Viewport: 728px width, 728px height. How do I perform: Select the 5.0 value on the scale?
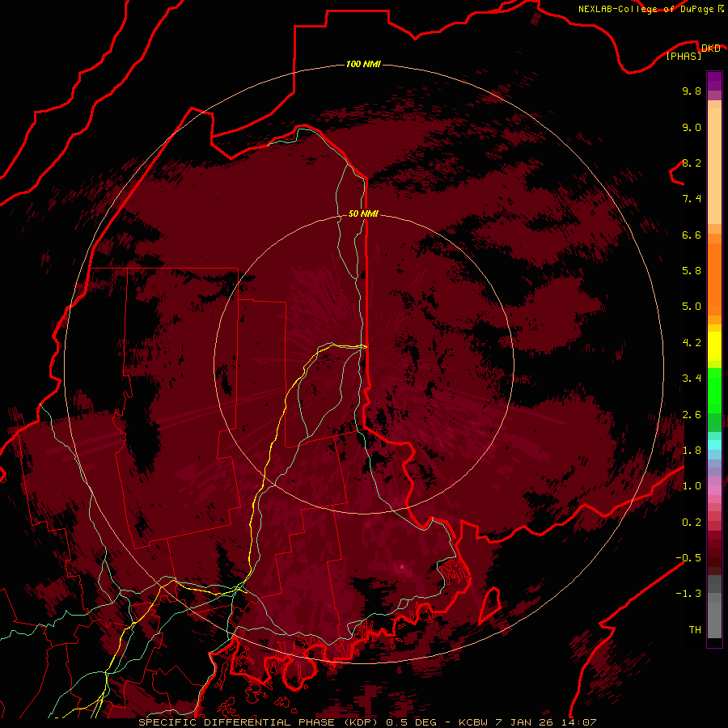click(x=692, y=307)
